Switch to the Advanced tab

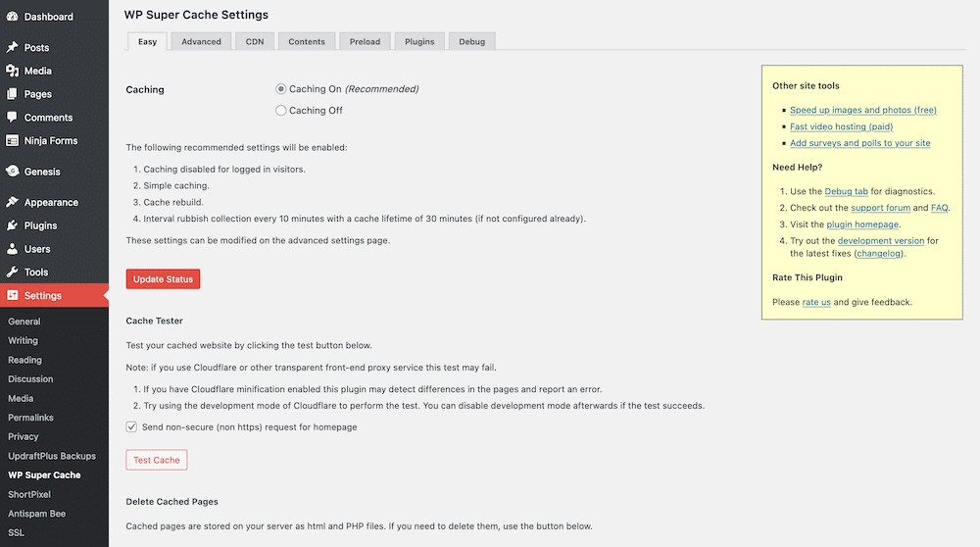click(x=201, y=41)
